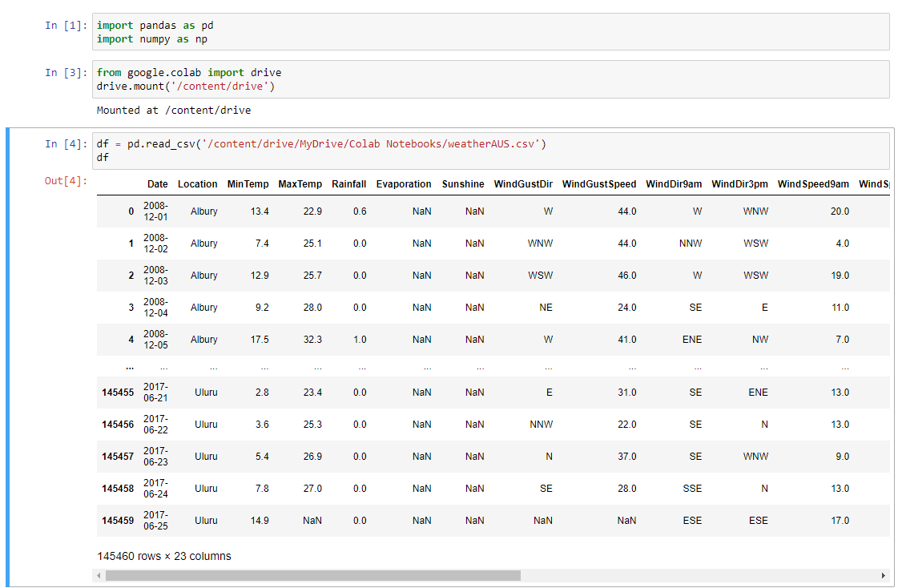Click WindGustDir value NNW in row 145456
Viewport: 902px width, 588px height.
click(x=542, y=425)
